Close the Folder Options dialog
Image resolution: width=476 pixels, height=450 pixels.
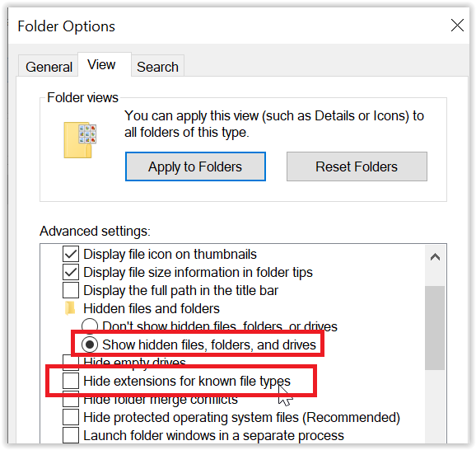point(457,26)
